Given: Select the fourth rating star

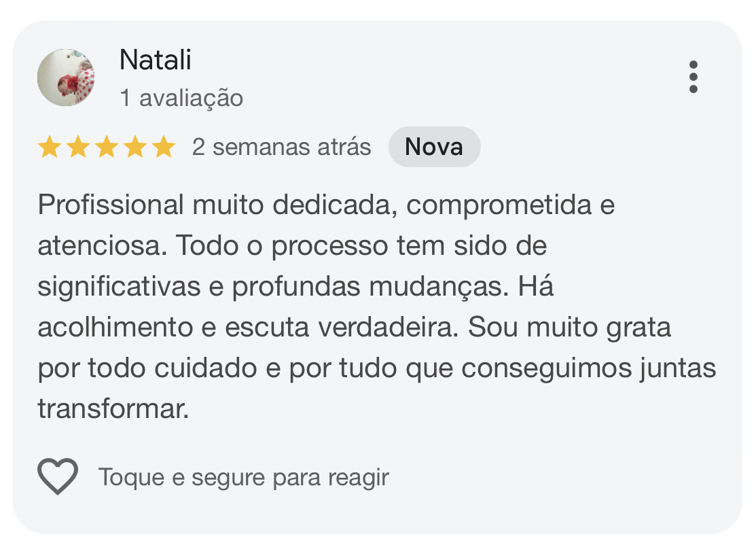Looking at the screenshot, I should click(x=135, y=147).
